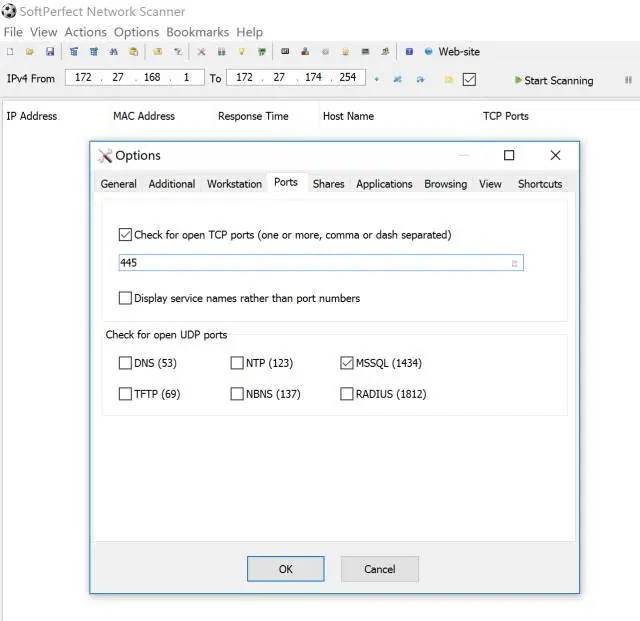Click the dark blue square icon left of Web-site
The height and width of the screenshot is (621, 640).
[409, 51]
